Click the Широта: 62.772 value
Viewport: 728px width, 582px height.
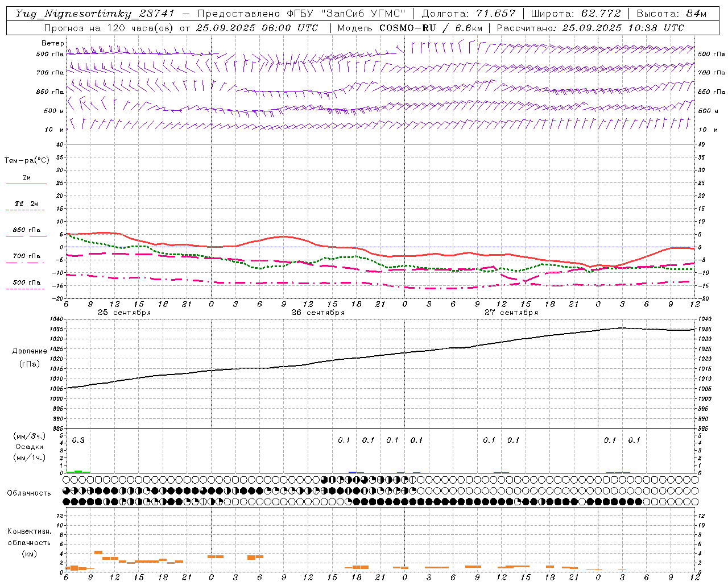576,14
